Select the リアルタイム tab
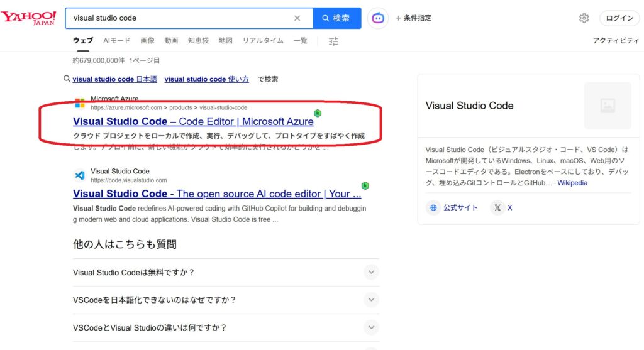 [x=263, y=41]
